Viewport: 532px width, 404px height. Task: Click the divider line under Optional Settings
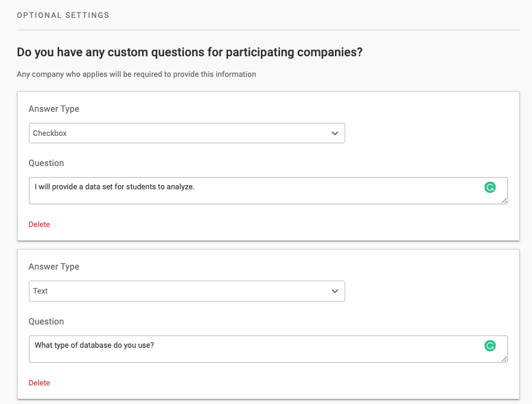268,30
